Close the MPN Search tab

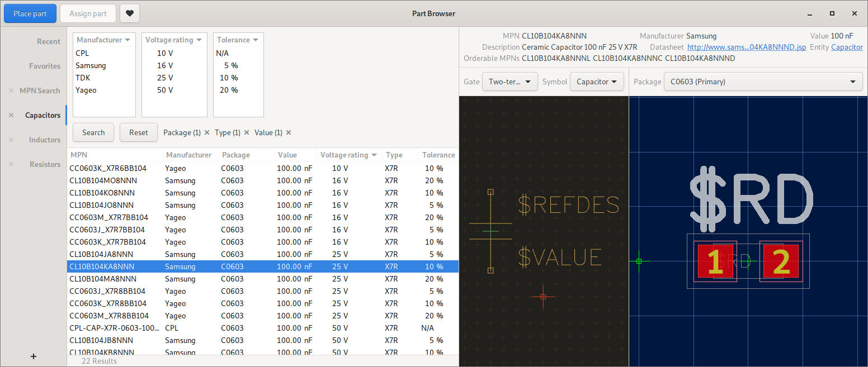click(11, 90)
